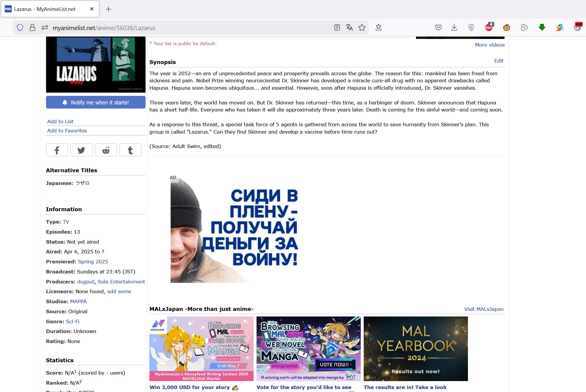Click the gray chat bubble extension icon
Viewport: 586px width, 392px height.
tap(524, 27)
